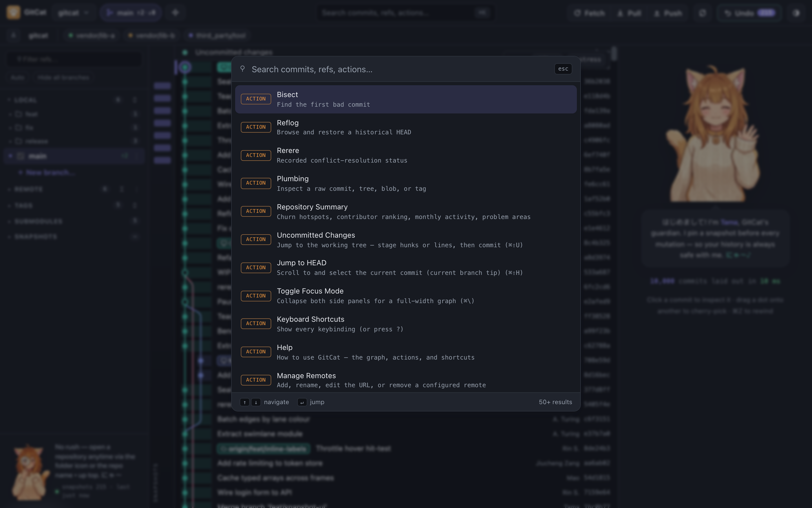Click the down arrow navigate key

point(256,402)
